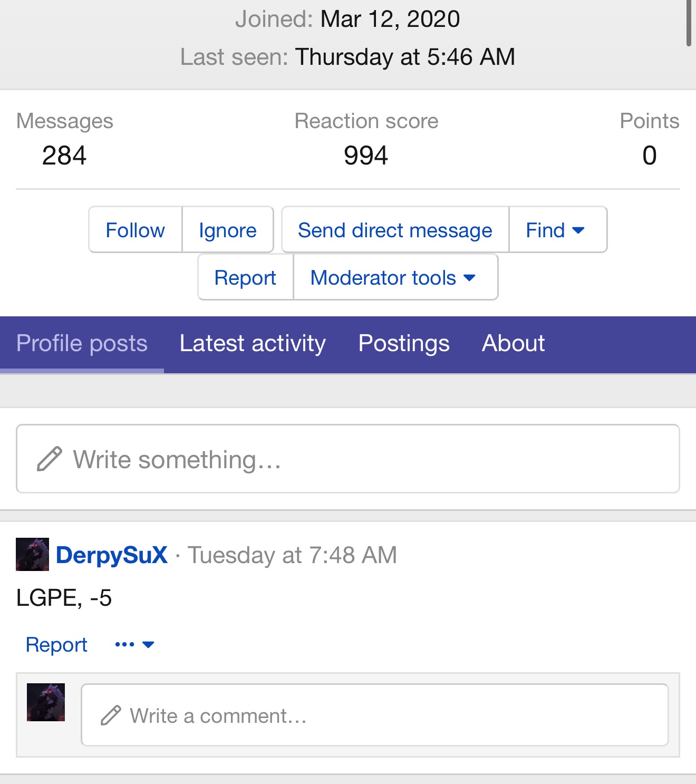The width and height of the screenshot is (696, 784).
Task: Open the Postings tab
Action: click(404, 344)
